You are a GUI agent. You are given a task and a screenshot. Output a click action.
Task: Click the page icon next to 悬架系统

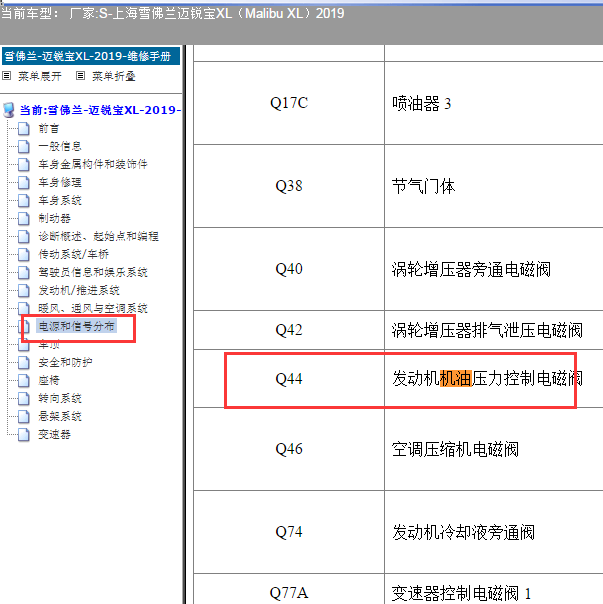tap(24, 416)
